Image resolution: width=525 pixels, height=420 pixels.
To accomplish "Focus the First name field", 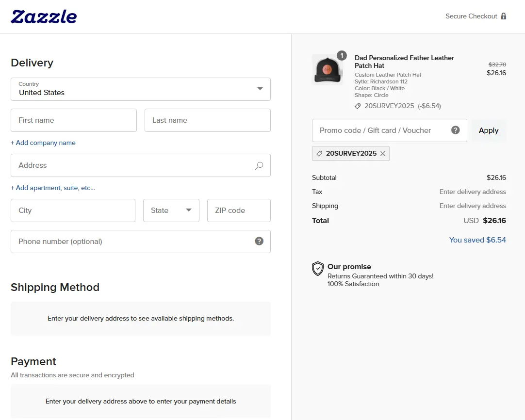I will (x=74, y=120).
